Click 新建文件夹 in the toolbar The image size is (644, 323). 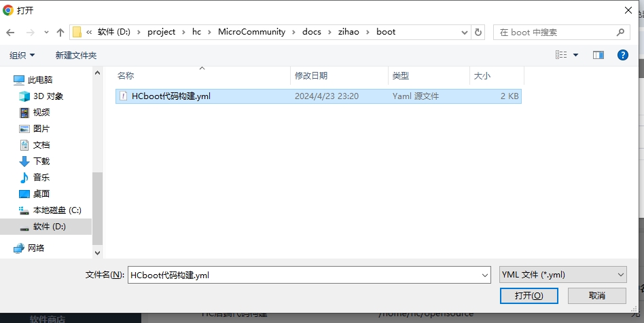[x=76, y=55]
